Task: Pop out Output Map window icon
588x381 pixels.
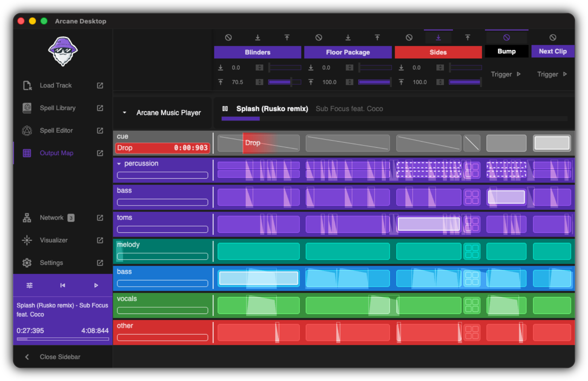Action: click(100, 153)
